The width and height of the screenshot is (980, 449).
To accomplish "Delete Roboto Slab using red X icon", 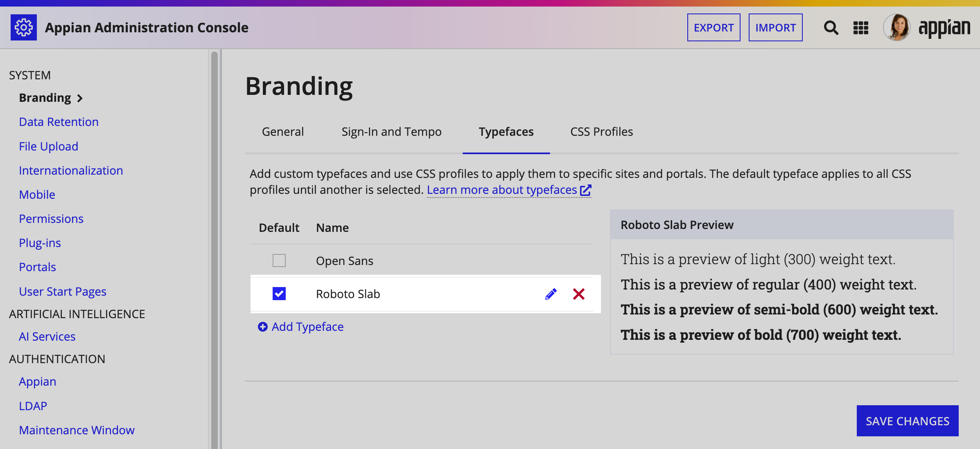I will point(579,294).
